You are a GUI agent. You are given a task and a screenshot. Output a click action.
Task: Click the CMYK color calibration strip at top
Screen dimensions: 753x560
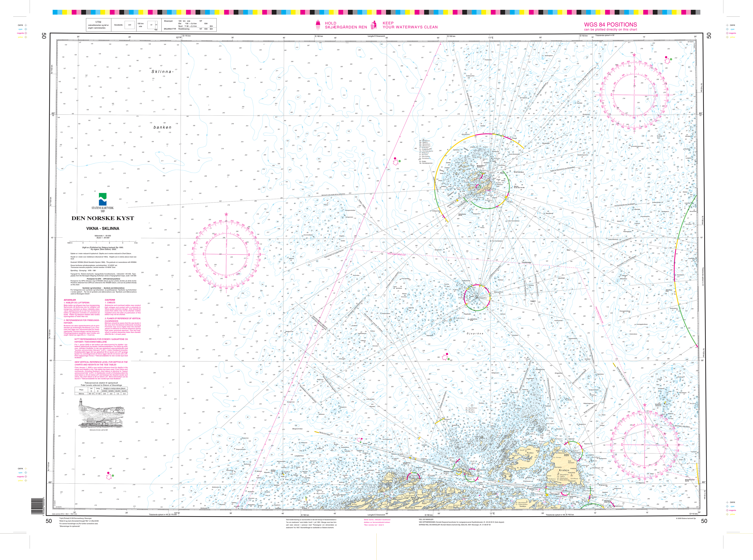376,13
